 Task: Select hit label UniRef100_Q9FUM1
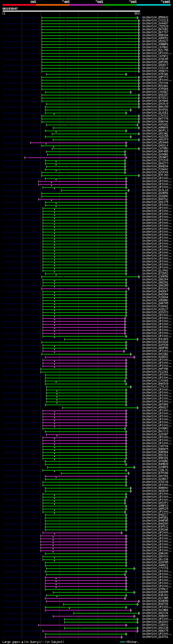pos(155,62)
